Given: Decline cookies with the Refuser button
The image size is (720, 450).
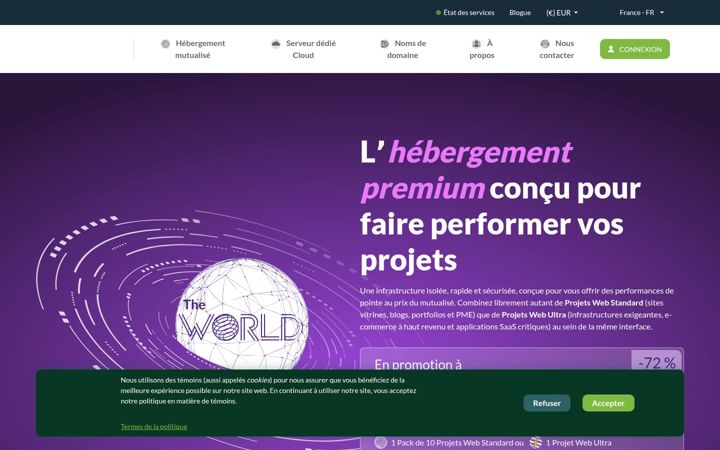Looking at the screenshot, I should [x=546, y=403].
